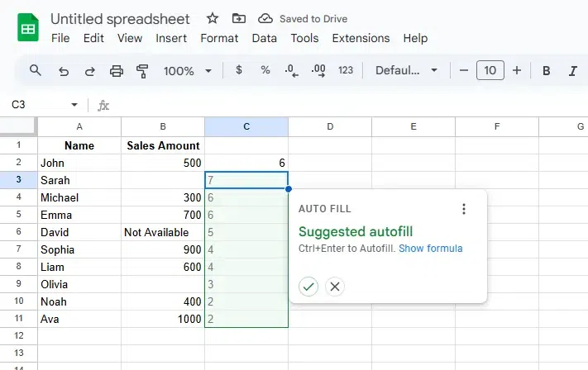Print the spreadsheet with printer icon
This screenshot has height=370, width=588.
coord(117,71)
